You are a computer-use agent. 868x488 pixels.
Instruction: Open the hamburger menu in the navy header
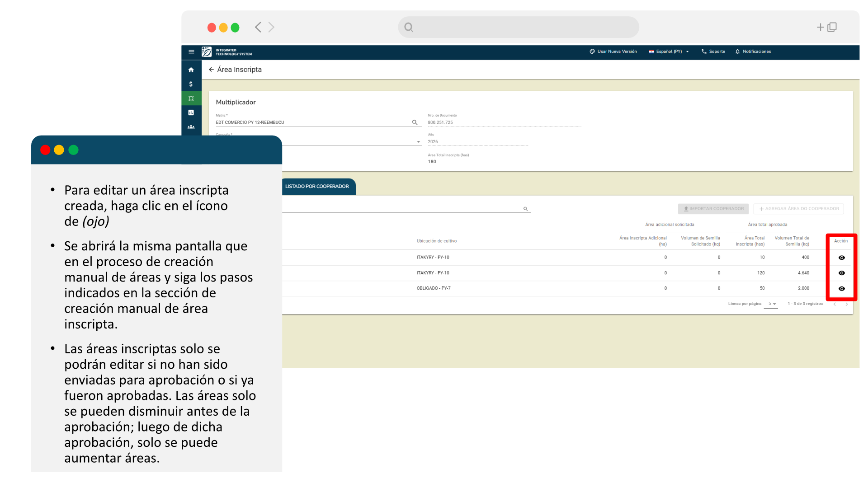click(x=191, y=52)
